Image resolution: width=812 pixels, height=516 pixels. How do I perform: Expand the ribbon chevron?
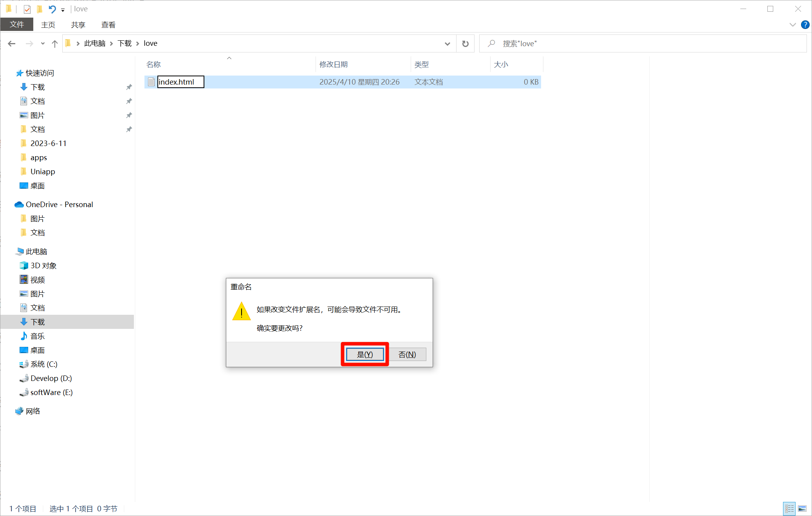tap(792, 25)
